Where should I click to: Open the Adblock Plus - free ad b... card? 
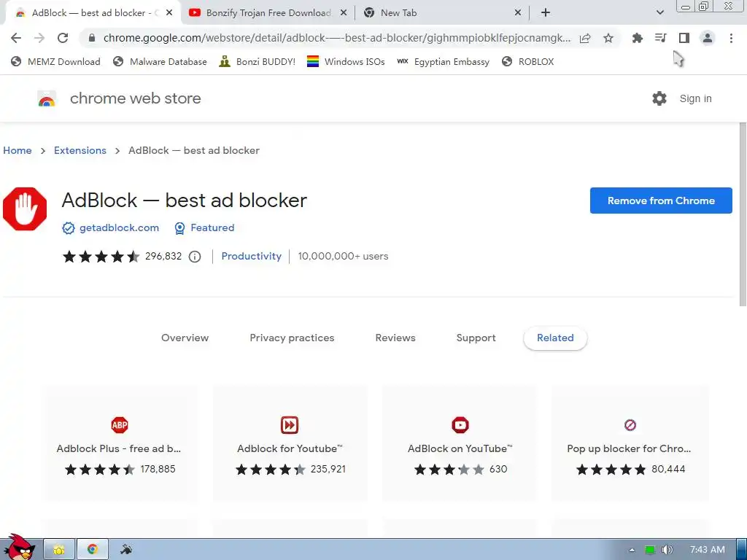[x=120, y=443]
